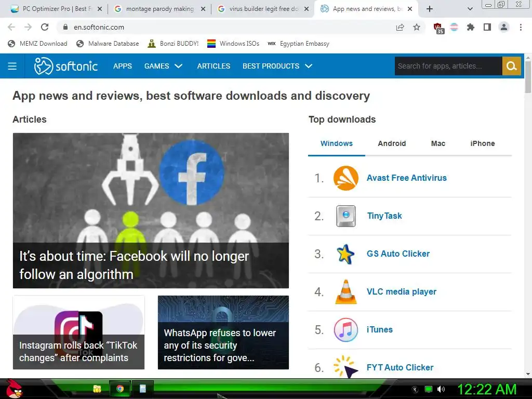532x399 pixels.
Task: Open the FYT Auto Clicker icon
Action: [345, 367]
